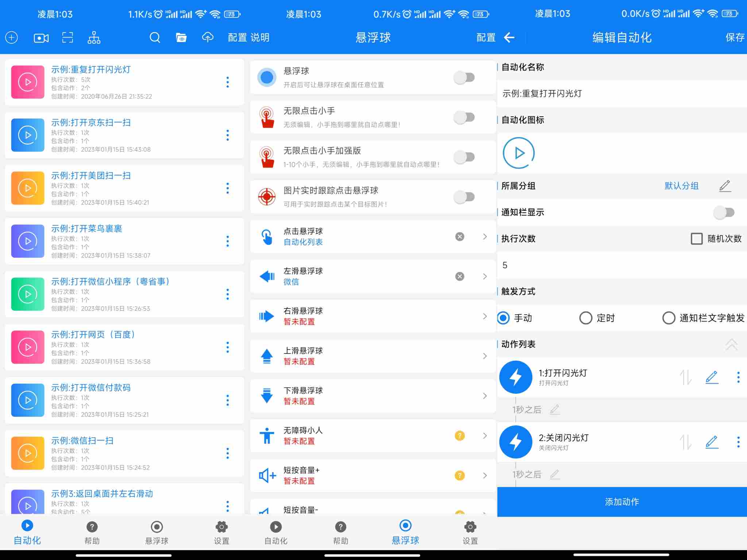Tap 说明 in left screen toolbar

point(260,38)
